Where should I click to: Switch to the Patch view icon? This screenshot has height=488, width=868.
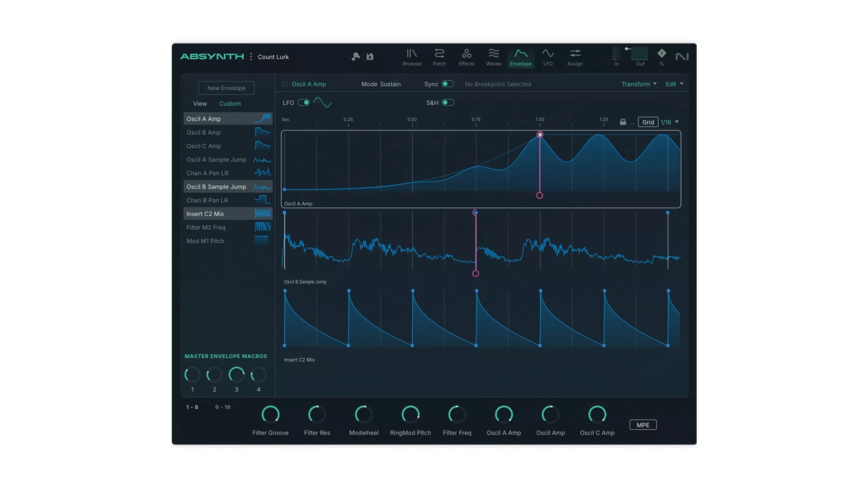(x=439, y=57)
